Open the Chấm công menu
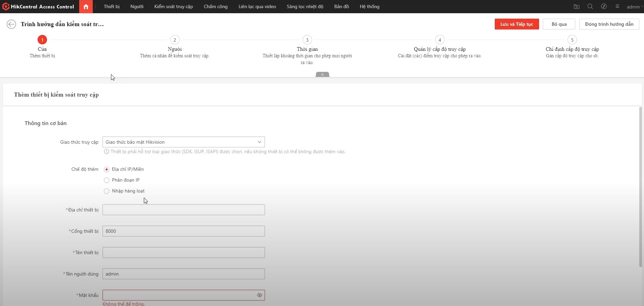The image size is (644, 306). click(216, 6)
